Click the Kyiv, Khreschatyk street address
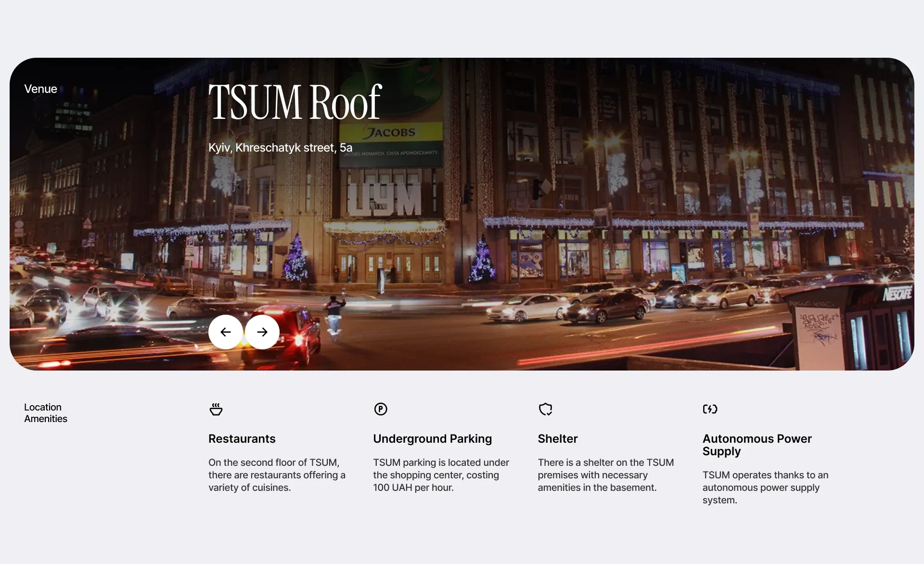 tap(280, 148)
